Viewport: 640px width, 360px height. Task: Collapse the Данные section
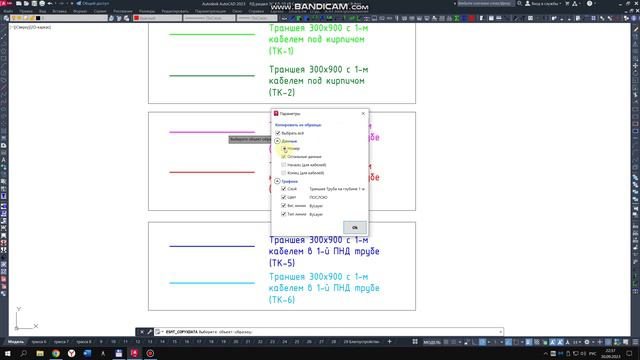pos(277,141)
